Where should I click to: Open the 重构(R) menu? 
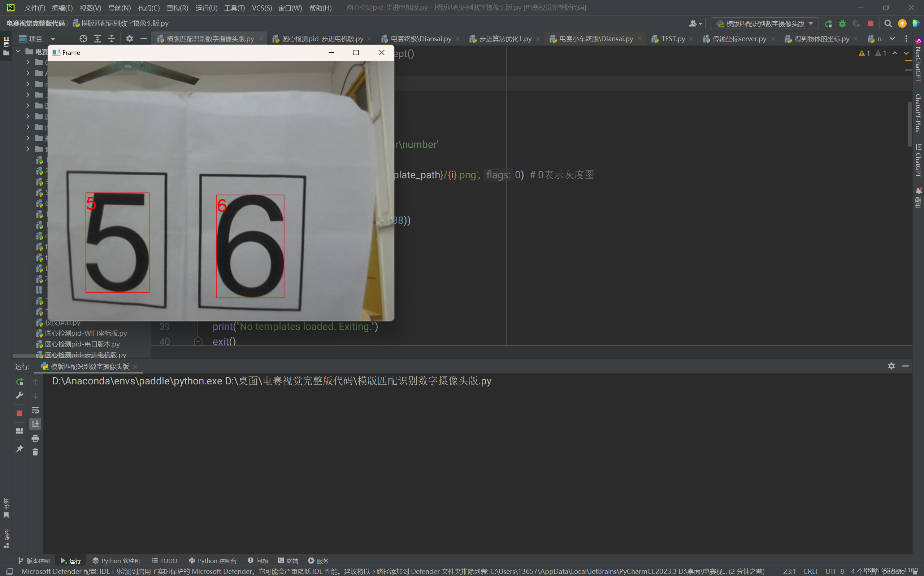coord(177,8)
